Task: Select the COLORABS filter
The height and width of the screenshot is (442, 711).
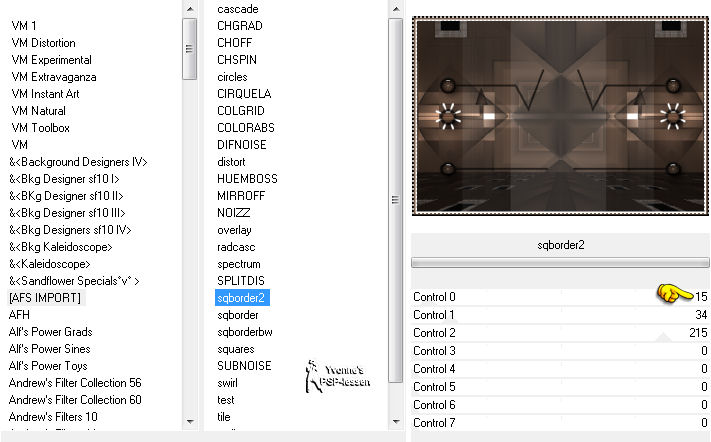Action: [x=246, y=128]
